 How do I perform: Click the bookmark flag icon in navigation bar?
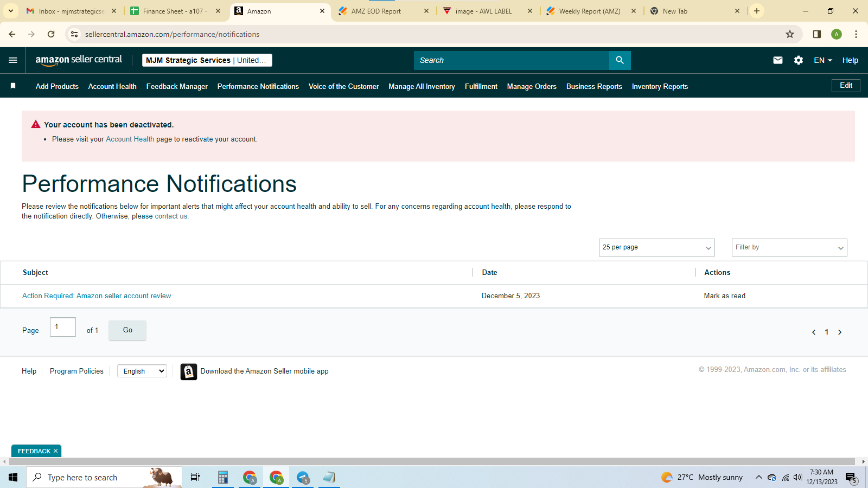[13, 86]
